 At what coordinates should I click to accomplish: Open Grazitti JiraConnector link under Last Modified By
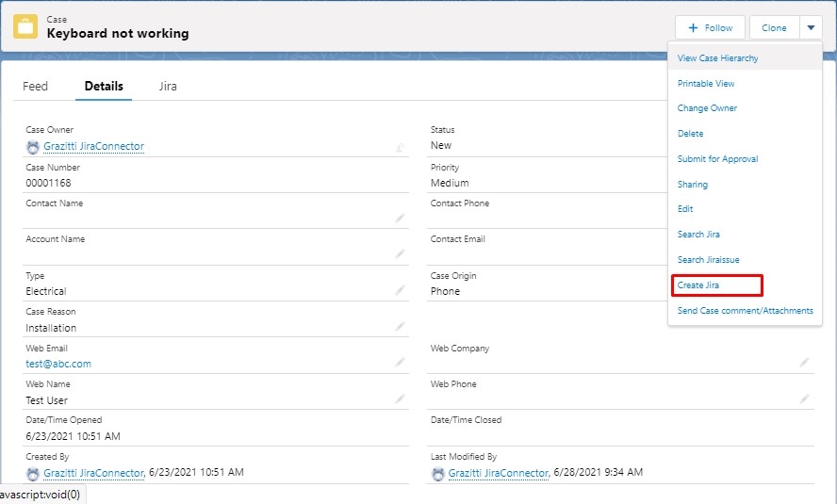click(499, 473)
